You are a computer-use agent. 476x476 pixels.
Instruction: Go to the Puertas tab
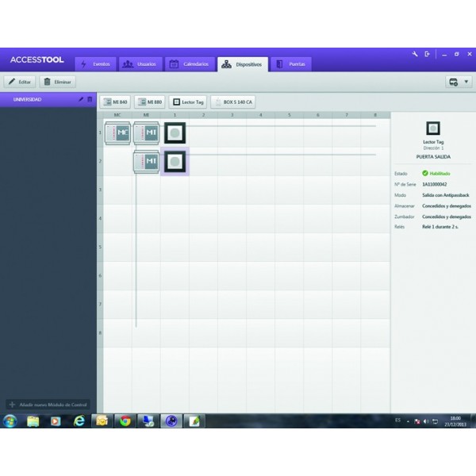(290, 63)
